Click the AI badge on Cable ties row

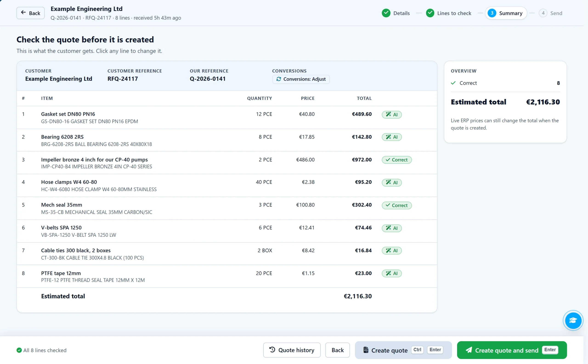[392, 251]
